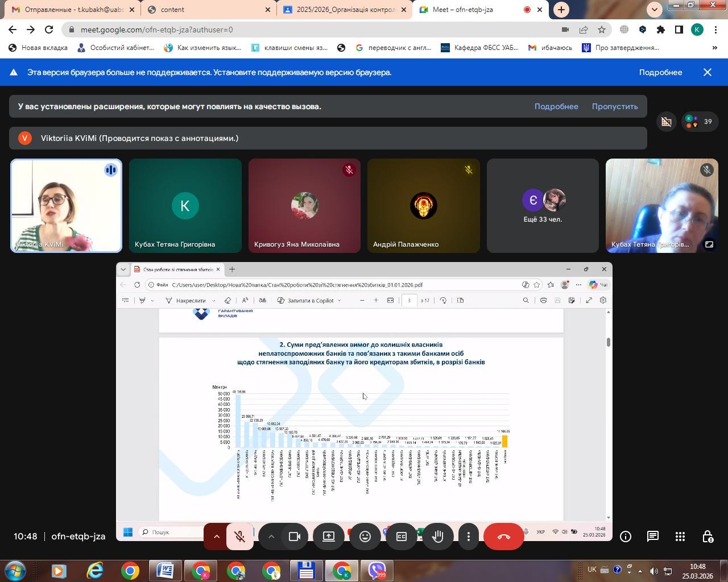Expand video settings arrow beside camera
The image size is (728, 582).
(x=271, y=537)
